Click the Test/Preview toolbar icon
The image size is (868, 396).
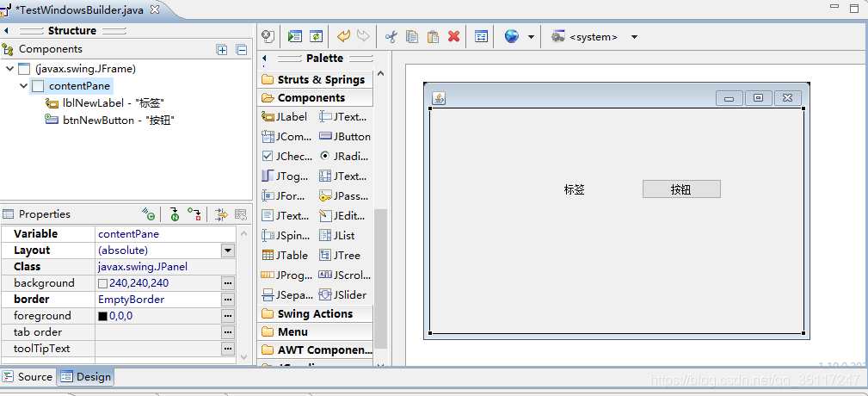point(294,36)
